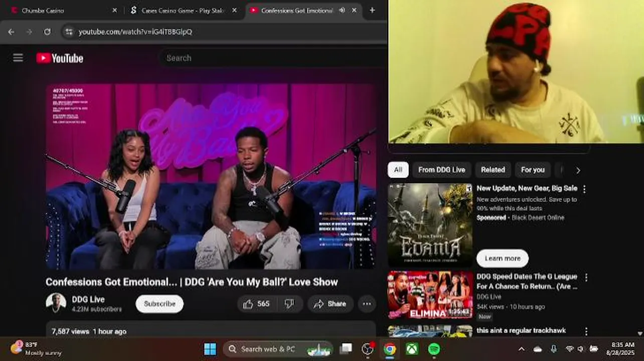Open the video title Confessions Got Emotional
The image size is (644, 361).
click(192, 282)
